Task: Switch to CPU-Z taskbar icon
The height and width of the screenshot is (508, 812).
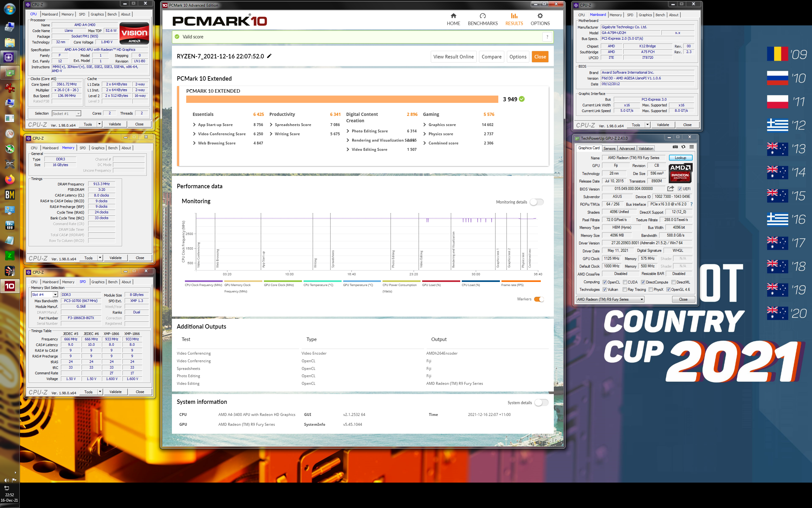Action: (9, 57)
